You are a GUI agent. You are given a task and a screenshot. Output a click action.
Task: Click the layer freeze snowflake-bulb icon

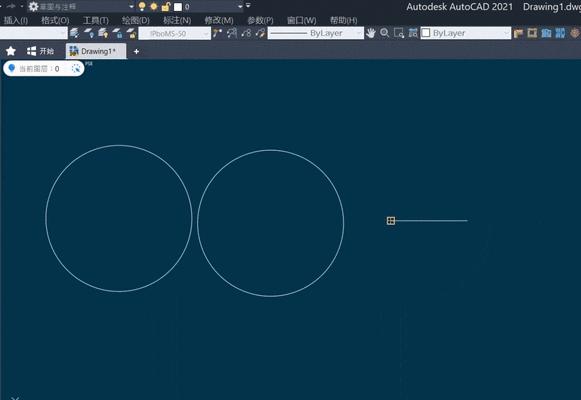click(89, 33)
